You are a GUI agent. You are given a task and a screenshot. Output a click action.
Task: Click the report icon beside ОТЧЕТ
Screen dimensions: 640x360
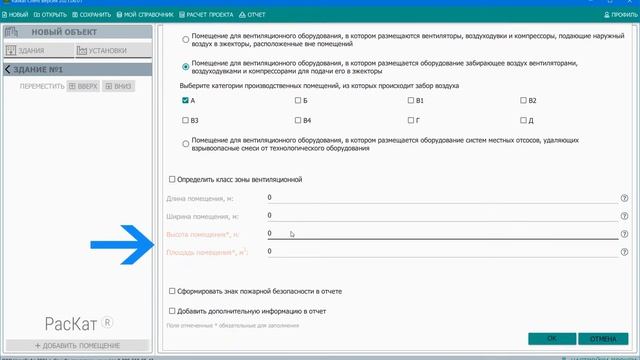point(242,15)
